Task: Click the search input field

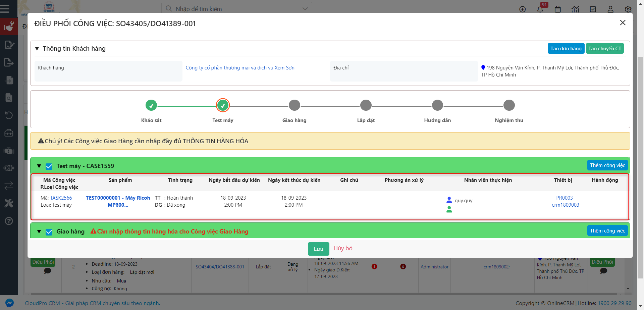Action: [236, 9]
